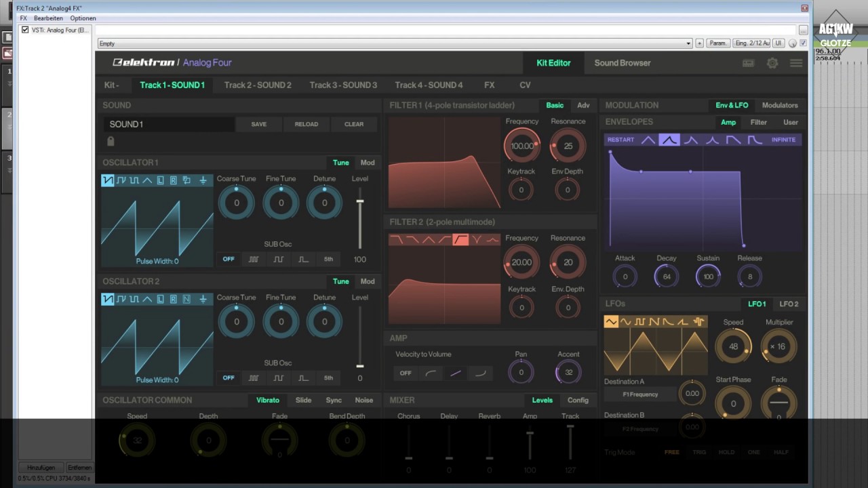Pick the feedback waveform icon in Oscillator 1

[186, 180]
